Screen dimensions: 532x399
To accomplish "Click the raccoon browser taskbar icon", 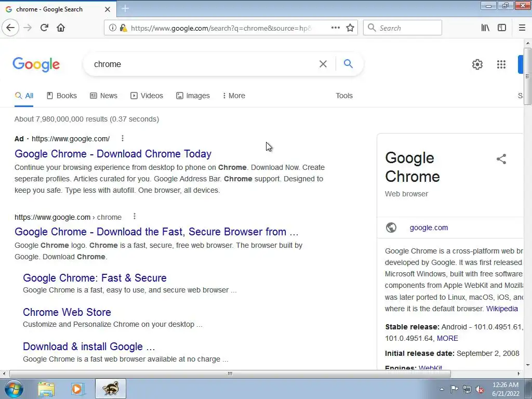I will pyautogui.click(x=111, y=389).
